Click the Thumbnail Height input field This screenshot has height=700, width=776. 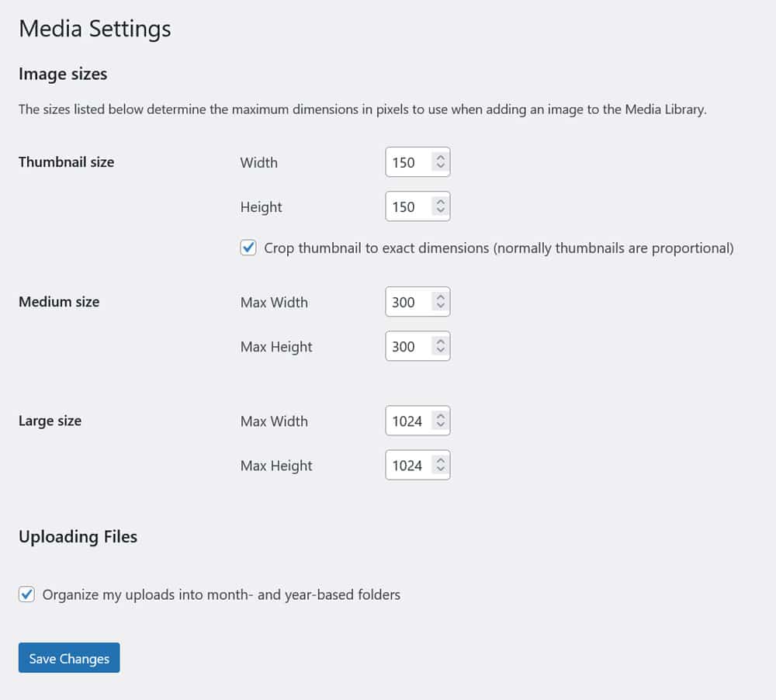(x=407, y=207)
